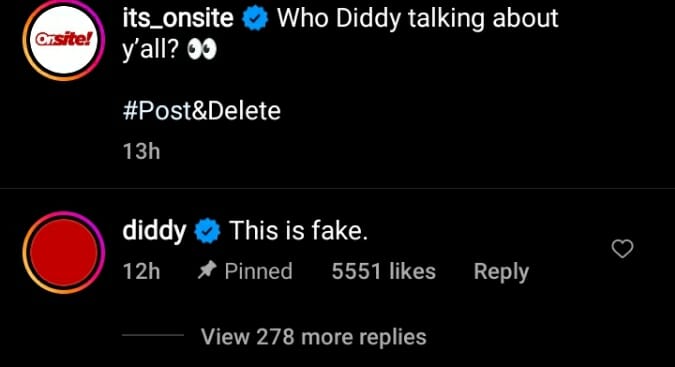
Task: Click the Pinned label on diddy's comment
Action: [x=259, y=271]
